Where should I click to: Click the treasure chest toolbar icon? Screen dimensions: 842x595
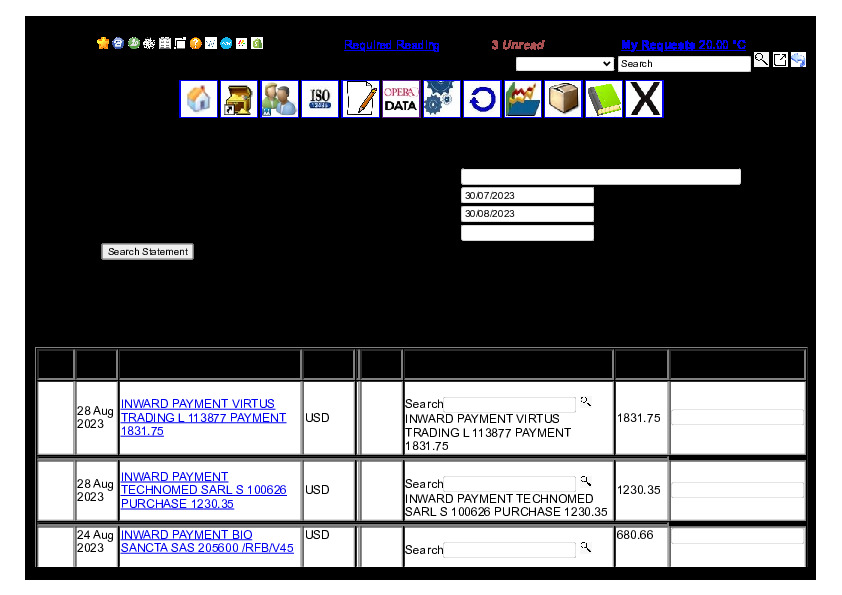point(239,99)
